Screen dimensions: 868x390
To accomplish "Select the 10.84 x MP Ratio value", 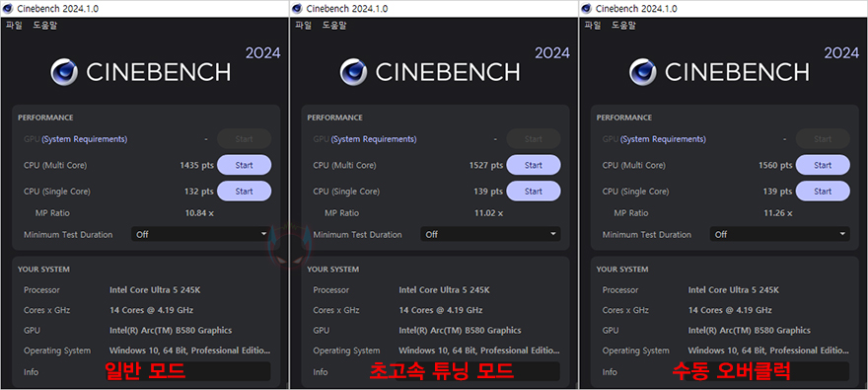I will [198, 212].
